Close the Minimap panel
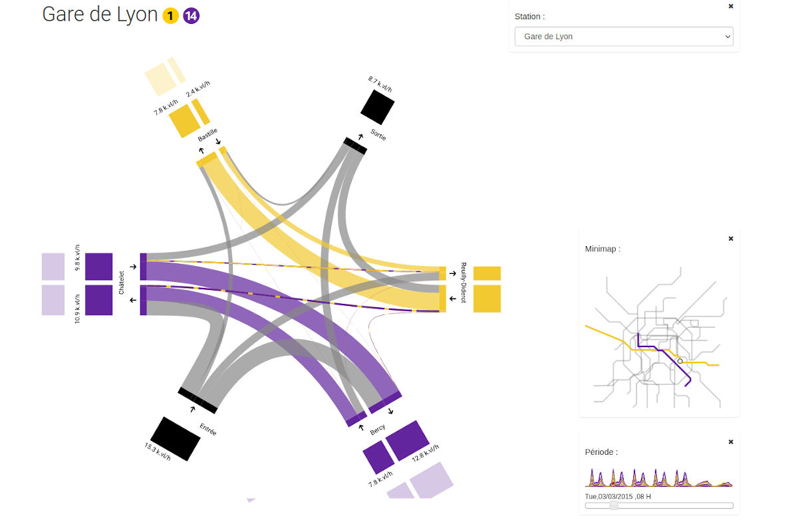Image resolution: width=798 pixels, height=532 pixels. [731, 238]
